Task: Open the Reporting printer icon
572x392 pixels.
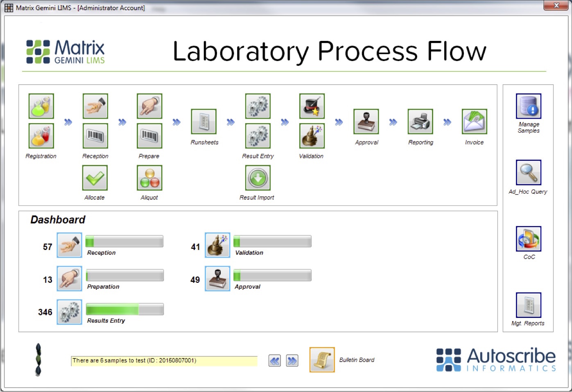Action: (x=420, y=122)
